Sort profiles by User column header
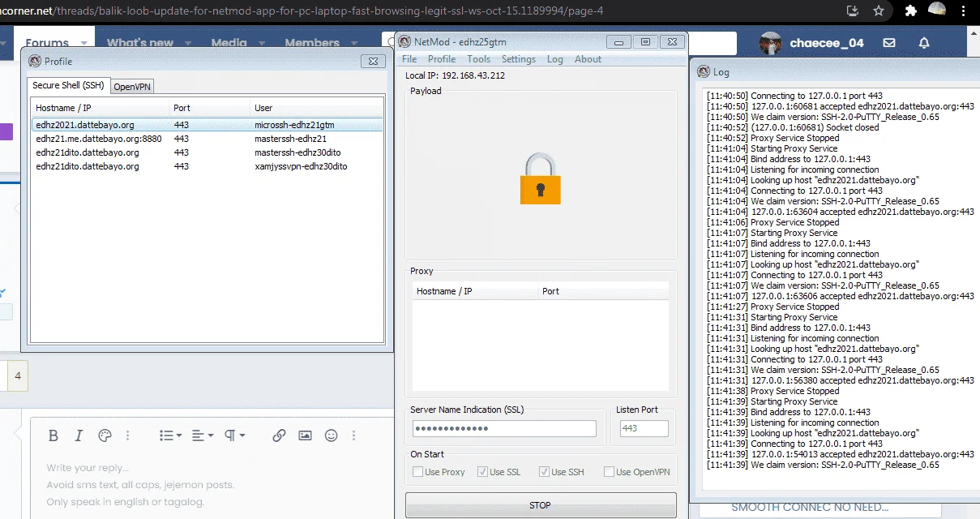 click(316, 108)
